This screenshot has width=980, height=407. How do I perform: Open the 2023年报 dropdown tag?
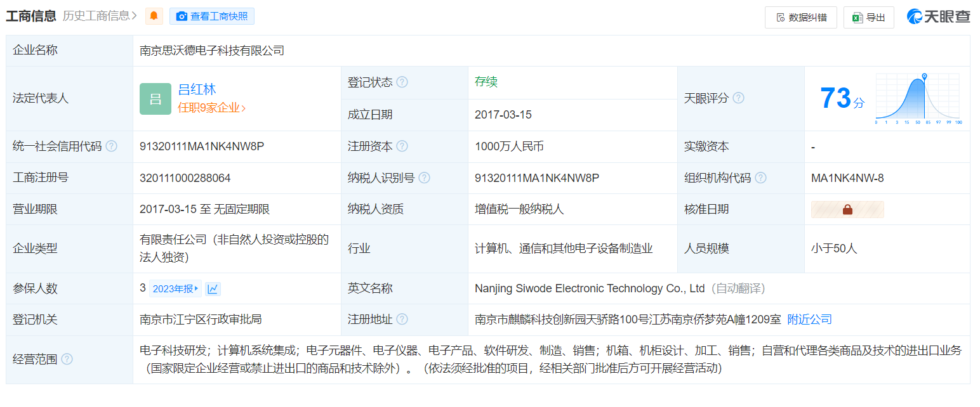click(176, 289)
